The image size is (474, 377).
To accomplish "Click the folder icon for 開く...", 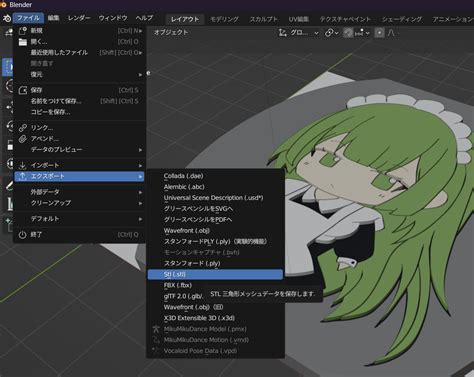I will coord(23,42).
